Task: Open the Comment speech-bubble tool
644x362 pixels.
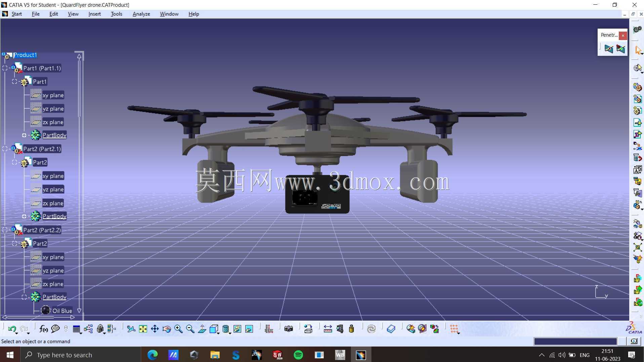Action: pos(55,329)
